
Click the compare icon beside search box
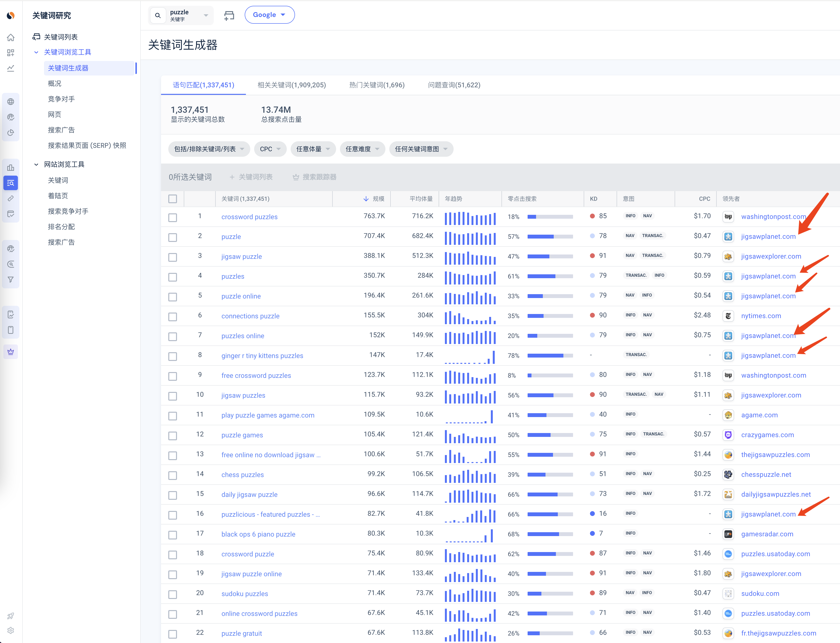(x=229, y=15)
